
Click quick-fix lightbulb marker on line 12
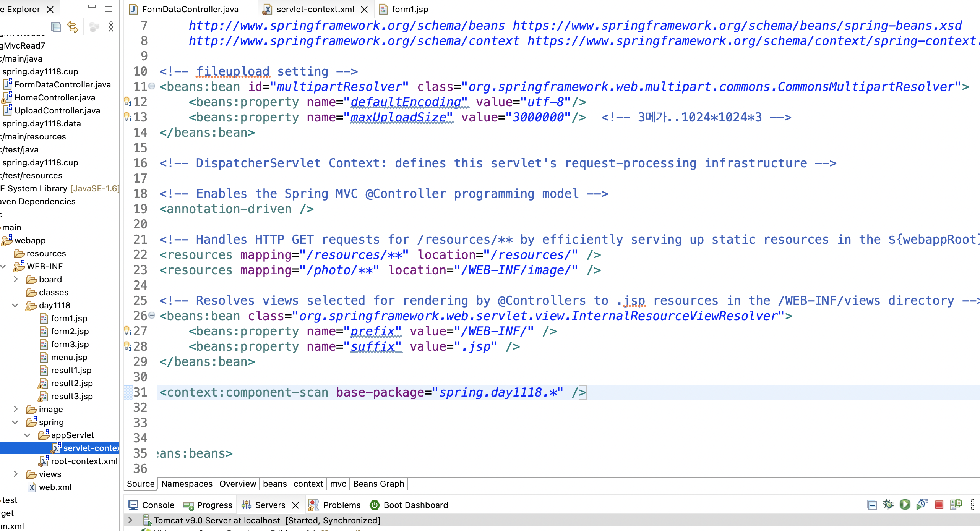point(127,102)
